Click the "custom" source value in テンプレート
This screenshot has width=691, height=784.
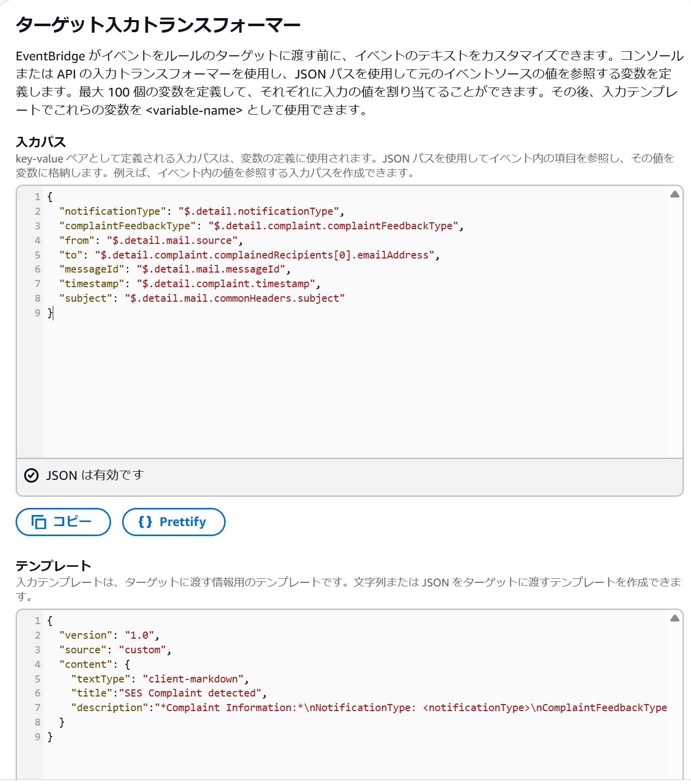tap(142, 650)
